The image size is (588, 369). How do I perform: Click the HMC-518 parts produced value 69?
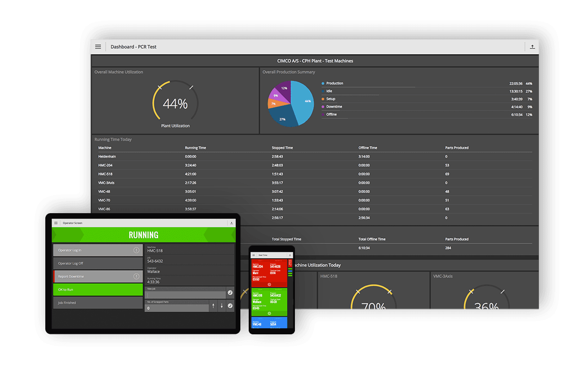447,174
